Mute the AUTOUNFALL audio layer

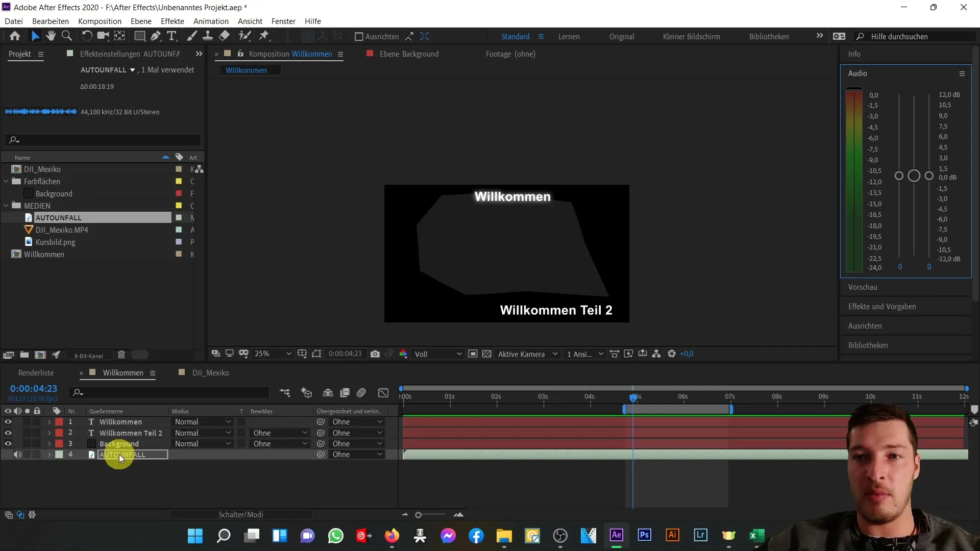pyautogui.click(x=17, y=455)
